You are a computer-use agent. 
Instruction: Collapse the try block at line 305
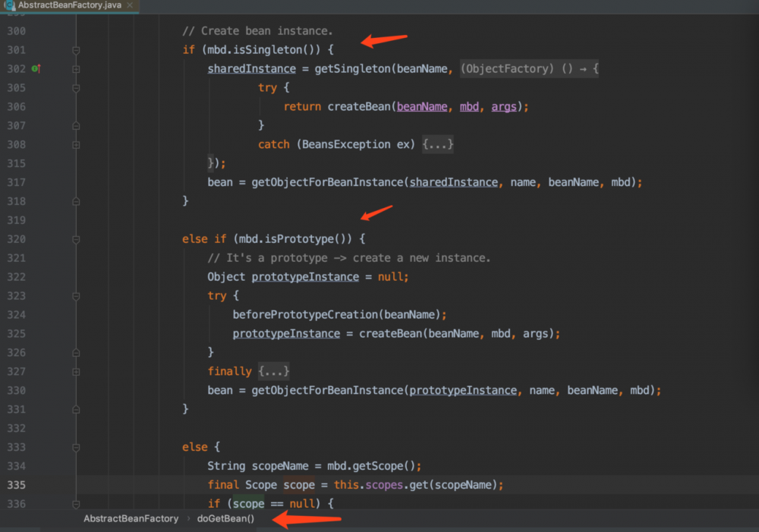[x=76, y=88]
